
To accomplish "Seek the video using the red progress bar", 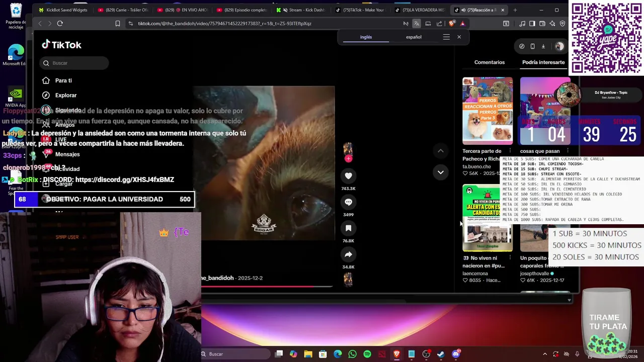I will click(x=267, y=287).
